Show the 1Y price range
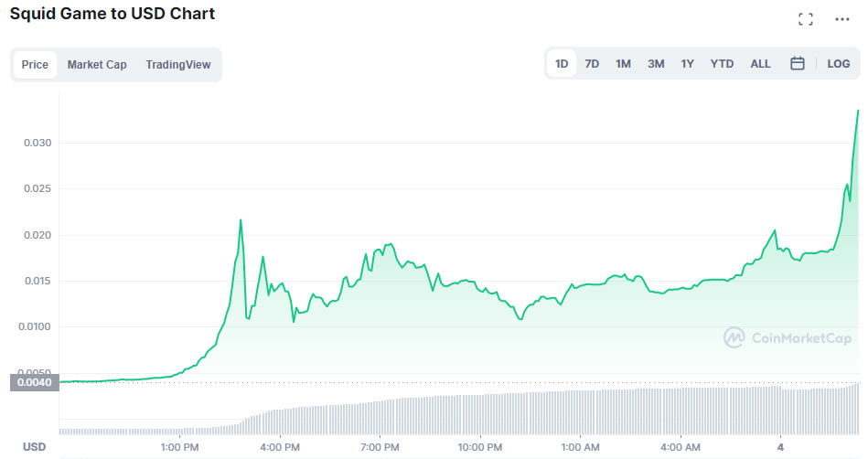 click(687, 64)
